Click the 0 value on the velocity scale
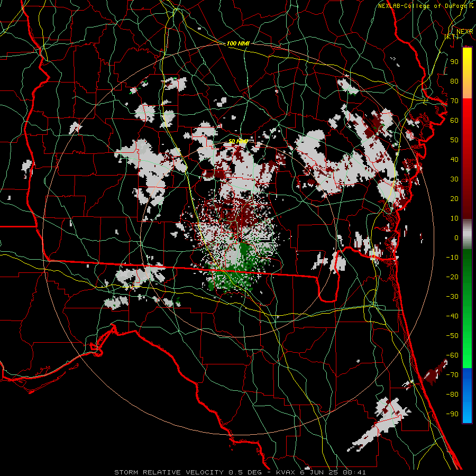 coord(456,237)
